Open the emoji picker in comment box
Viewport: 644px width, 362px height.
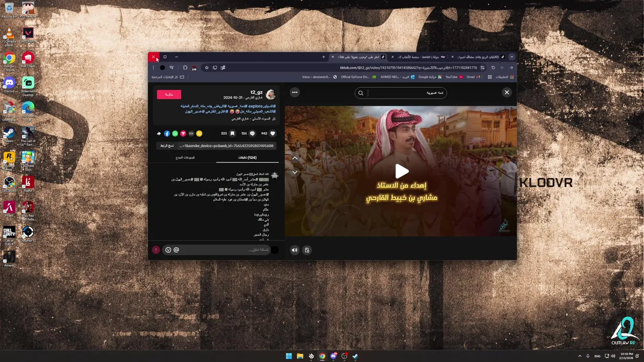tap(168, 250)
